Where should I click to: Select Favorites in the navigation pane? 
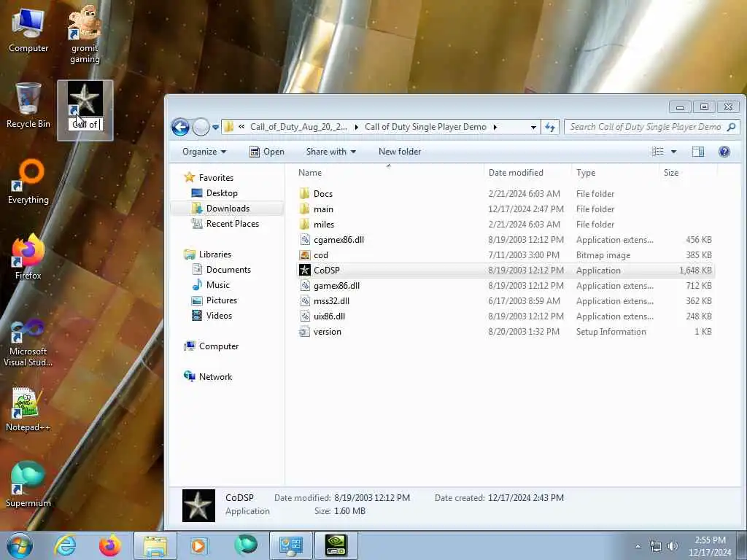tap(209, 178)
